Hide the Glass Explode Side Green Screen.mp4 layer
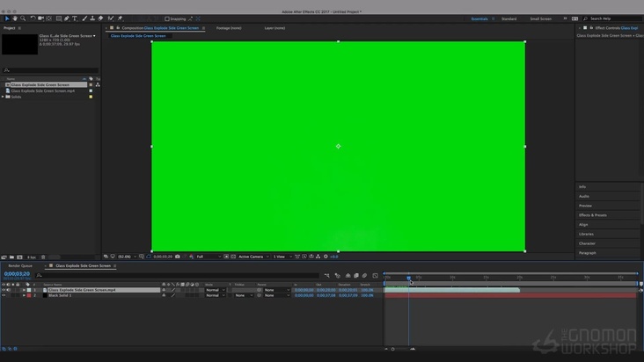 [4, 290]
